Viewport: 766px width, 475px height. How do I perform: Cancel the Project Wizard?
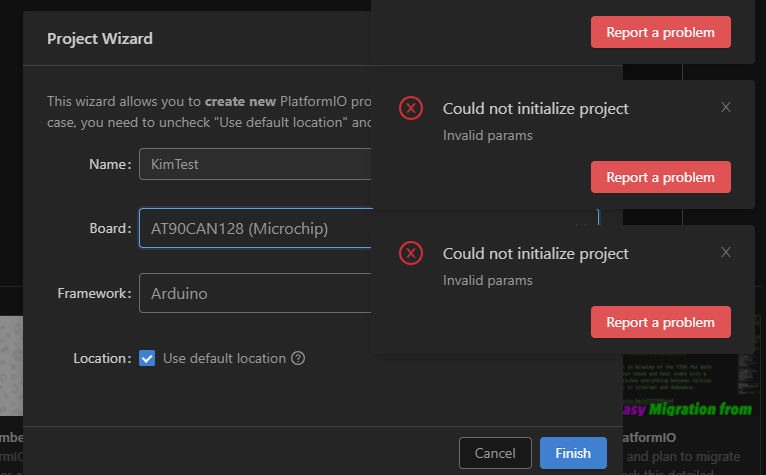[x=495, y=453]
